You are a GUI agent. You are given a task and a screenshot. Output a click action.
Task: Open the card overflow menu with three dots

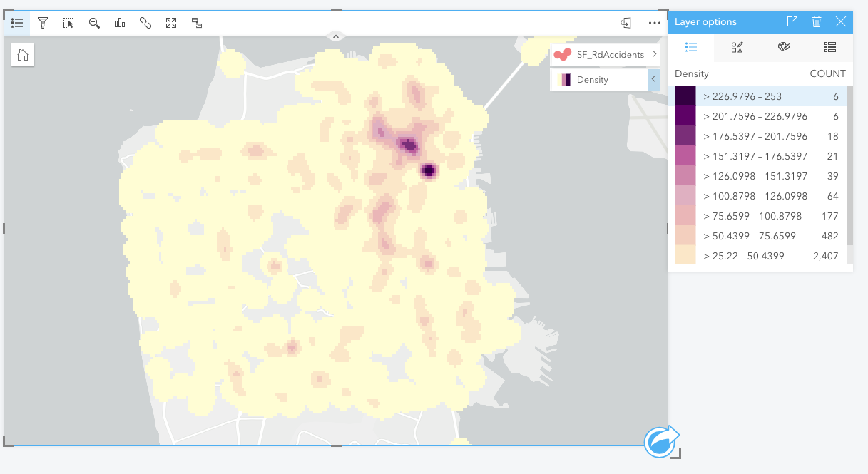pos(655,23)
